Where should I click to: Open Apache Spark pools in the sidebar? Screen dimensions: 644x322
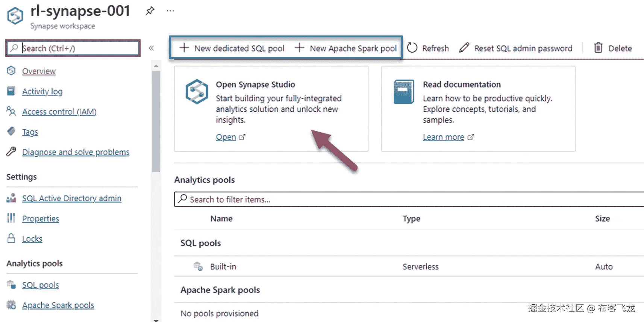click(58, 305)
